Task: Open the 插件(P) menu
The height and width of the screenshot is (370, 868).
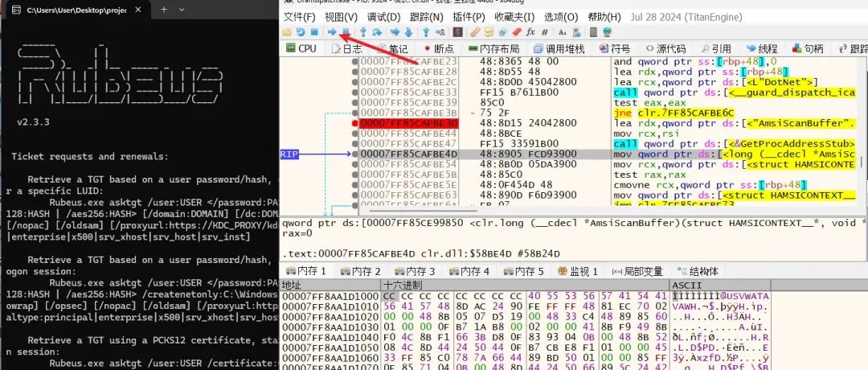Action: [469, 17]
